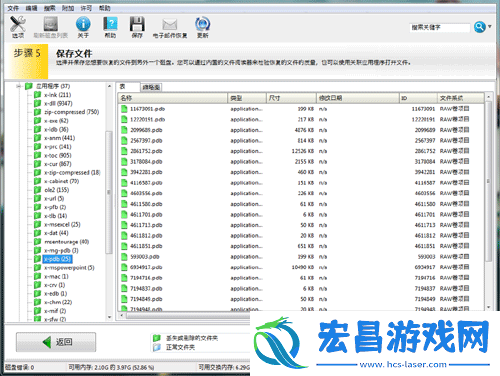This screenshot has width=500, height=376.
Task: Click folder icon beside x-mspowerpoint (5)
Action: 38,268
